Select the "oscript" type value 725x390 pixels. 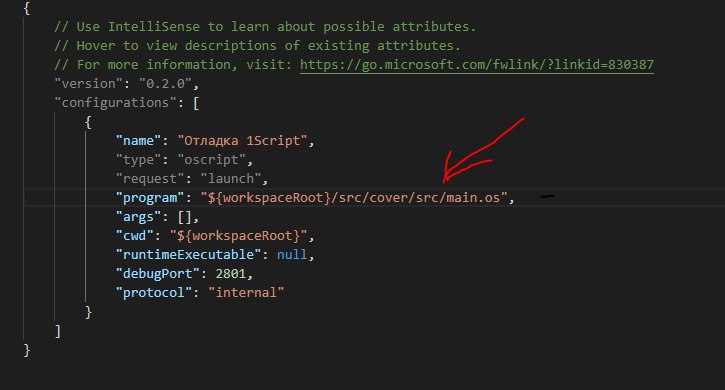click(212, 160)
